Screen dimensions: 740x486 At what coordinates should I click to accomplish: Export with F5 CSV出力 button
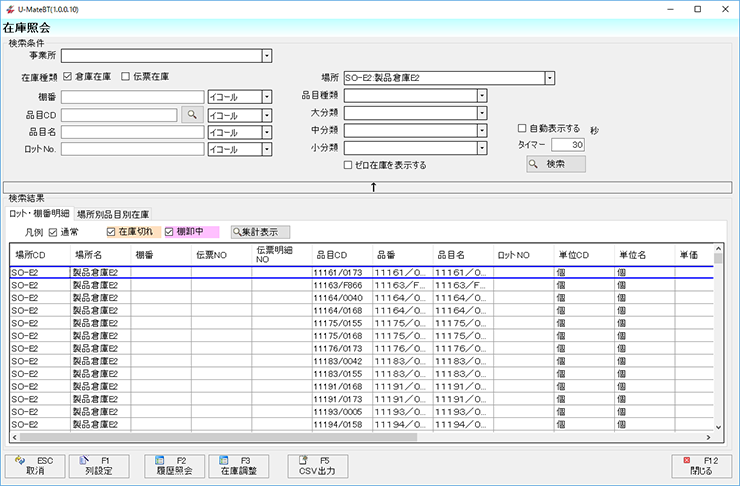(x=318, y=465)
